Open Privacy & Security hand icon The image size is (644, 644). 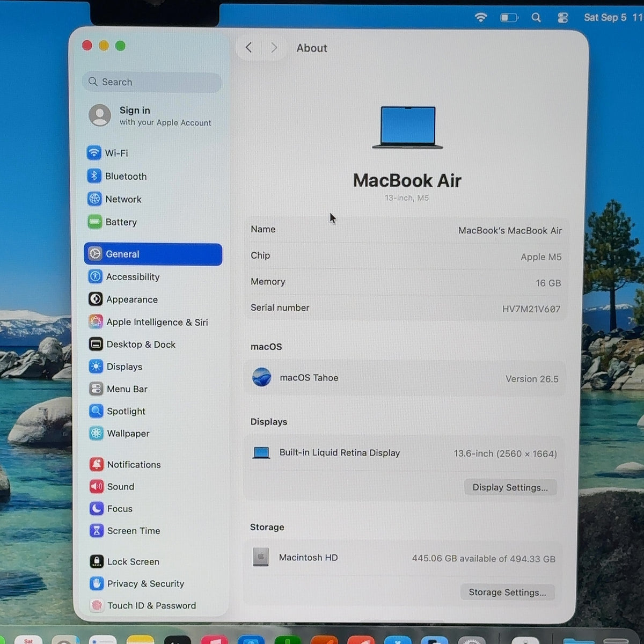click(97, 583)
